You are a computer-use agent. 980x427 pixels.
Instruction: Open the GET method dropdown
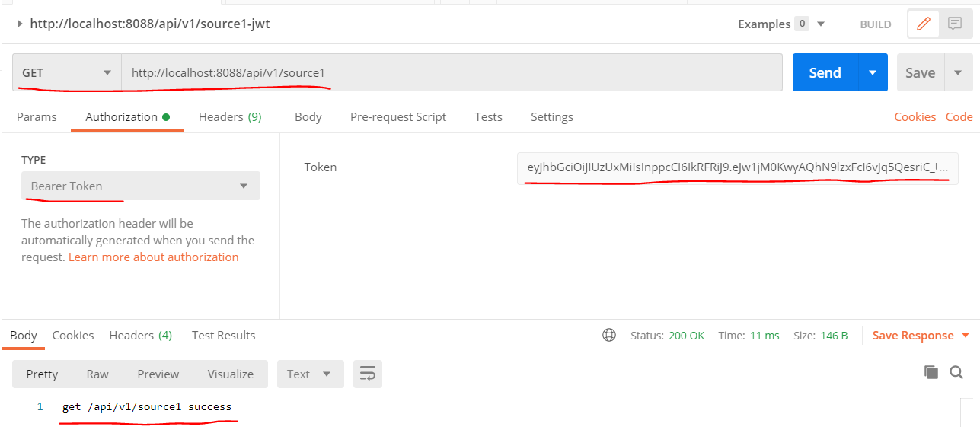coord(66,73)
